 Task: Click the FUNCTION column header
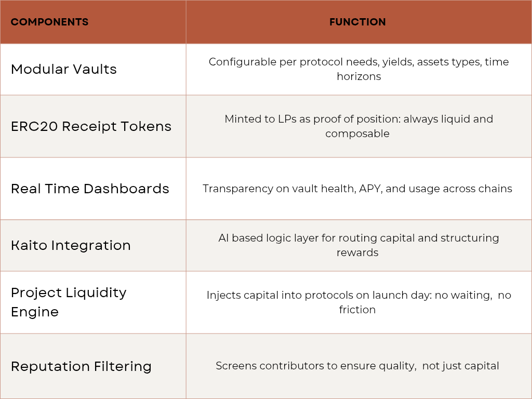click(357, 22)
